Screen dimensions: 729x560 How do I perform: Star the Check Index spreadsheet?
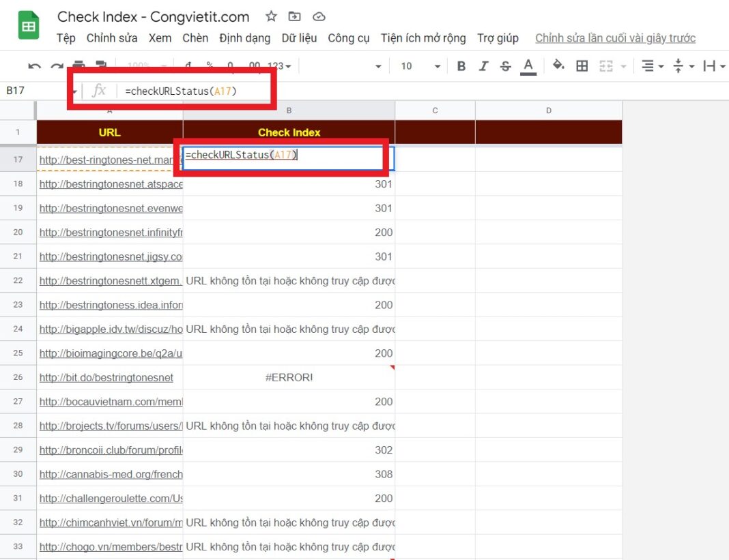[x=271, y=16]
